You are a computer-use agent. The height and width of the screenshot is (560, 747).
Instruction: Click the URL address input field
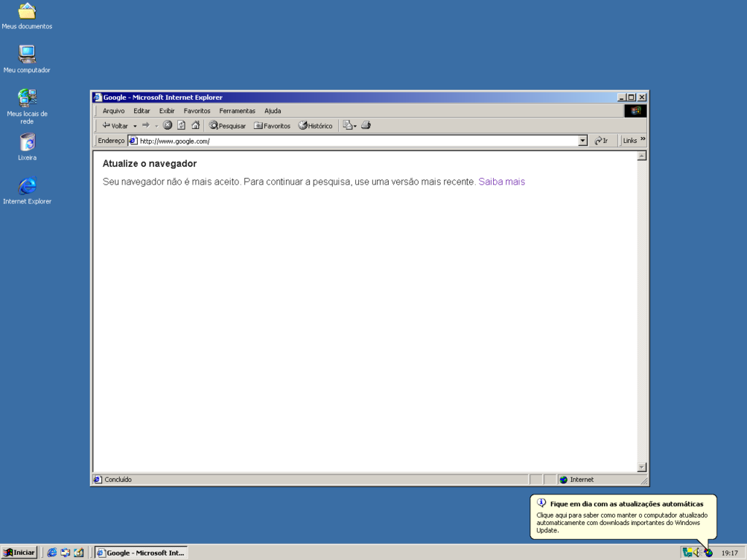(357, 141)
